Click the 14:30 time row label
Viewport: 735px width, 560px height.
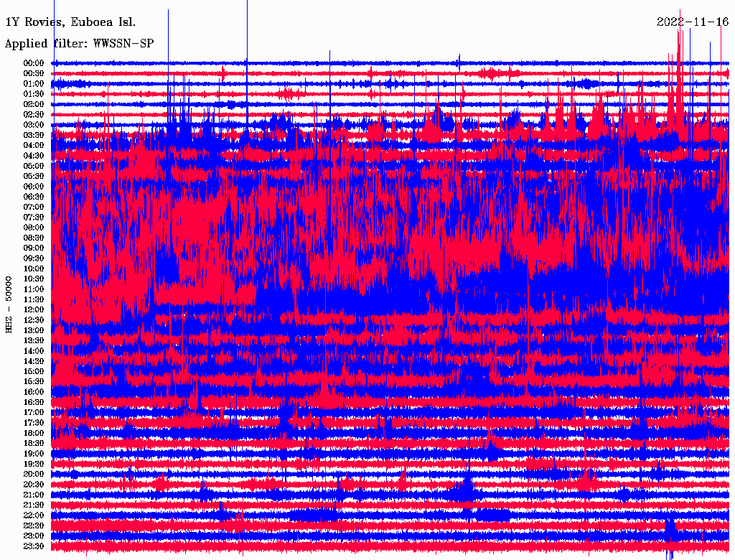point(34,362)
